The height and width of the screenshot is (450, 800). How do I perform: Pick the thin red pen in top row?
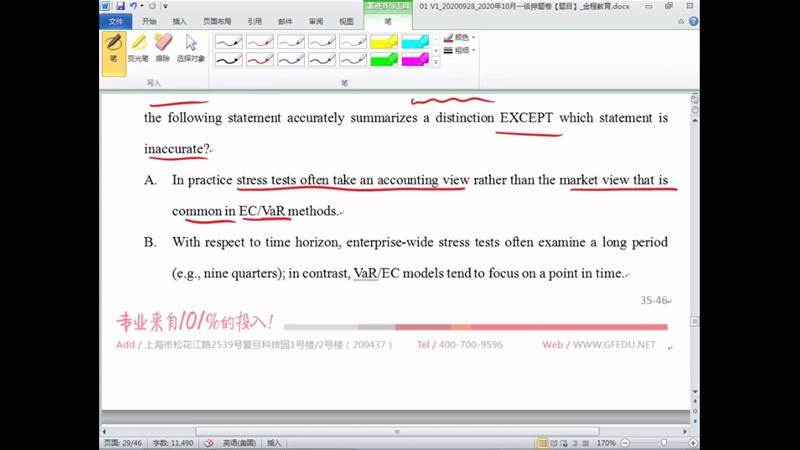click(260, 42)
